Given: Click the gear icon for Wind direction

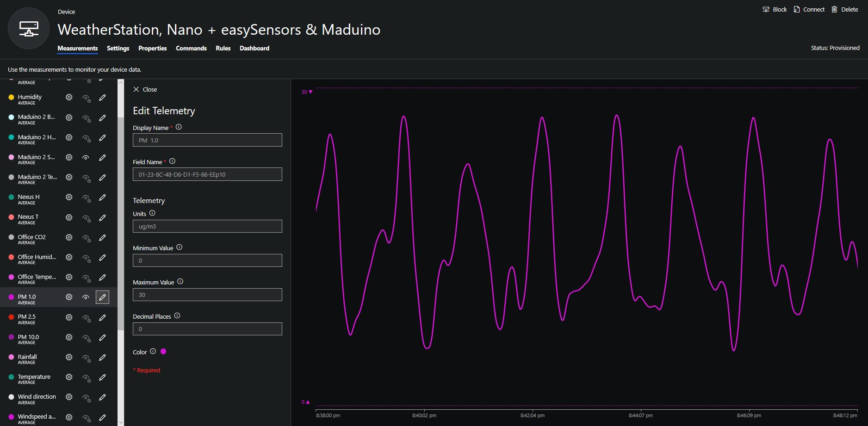Looking at the screenshot, I should pos(69,397).
